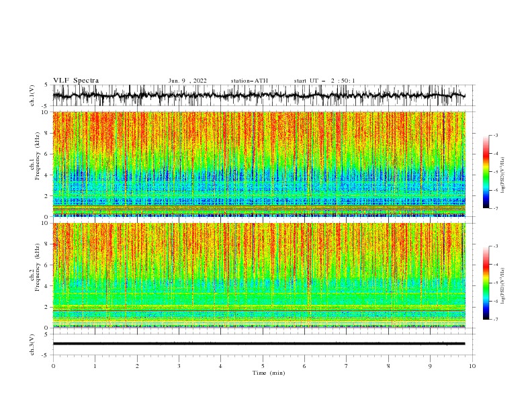Click the "VLF Spectra" plot title
Viewport: 532px width, 411px height.
click(76, 81)
